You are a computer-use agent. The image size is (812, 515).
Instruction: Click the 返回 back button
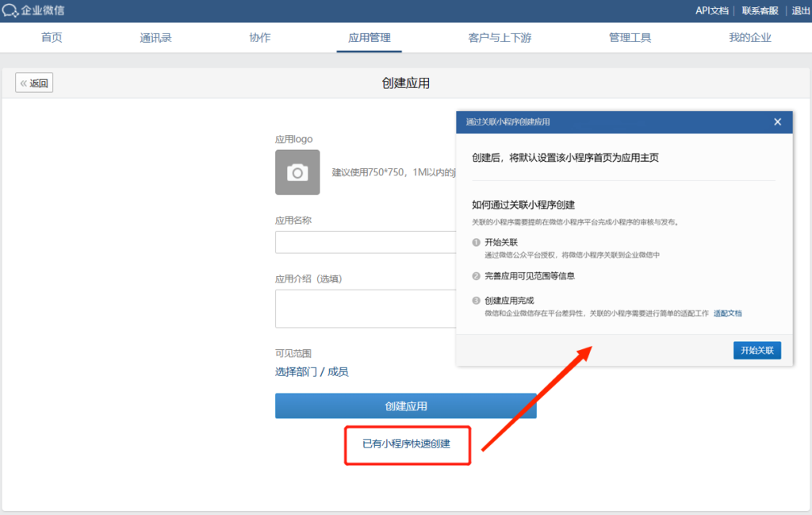[34, 83]
